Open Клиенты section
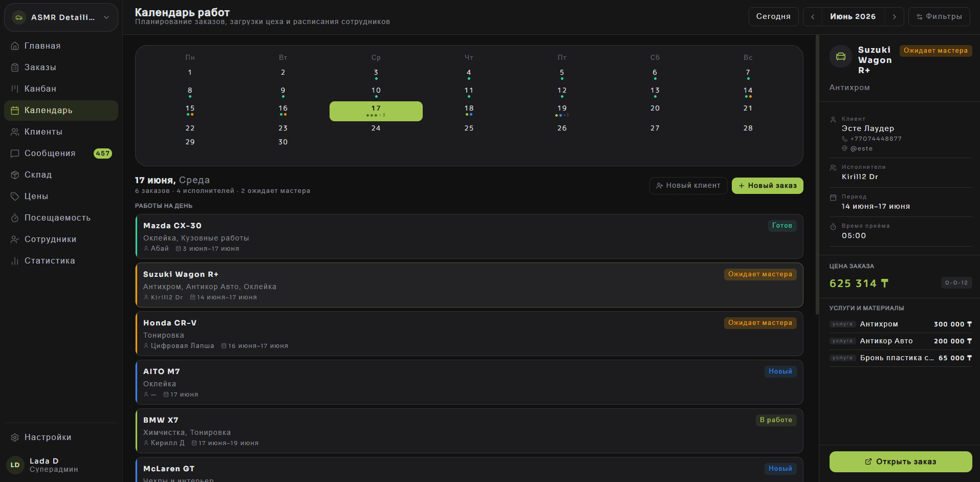Screen dimensions: 980x482 tap(61, 132)
